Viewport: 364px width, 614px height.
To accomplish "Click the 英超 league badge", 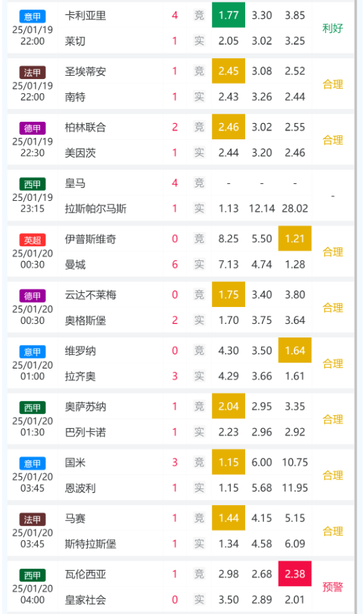I will coord(32,240).
